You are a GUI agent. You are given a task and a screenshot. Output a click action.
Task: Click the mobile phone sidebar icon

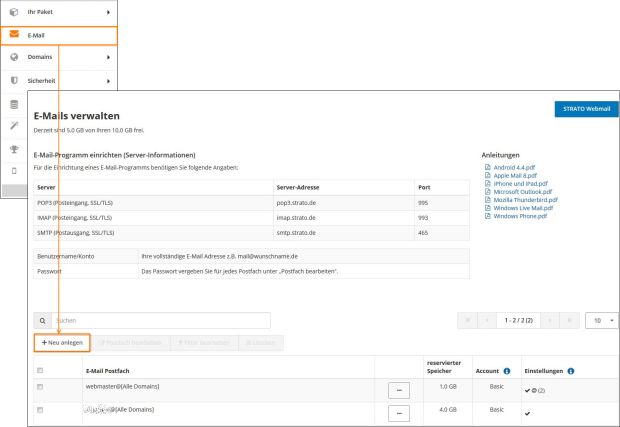[14, 171]
